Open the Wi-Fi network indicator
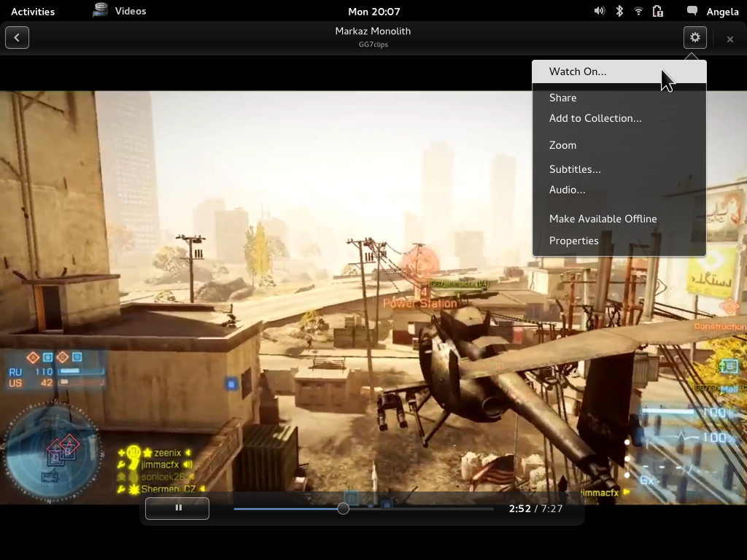747x560 pixels. pyautogui.click(x=639, y=11)
